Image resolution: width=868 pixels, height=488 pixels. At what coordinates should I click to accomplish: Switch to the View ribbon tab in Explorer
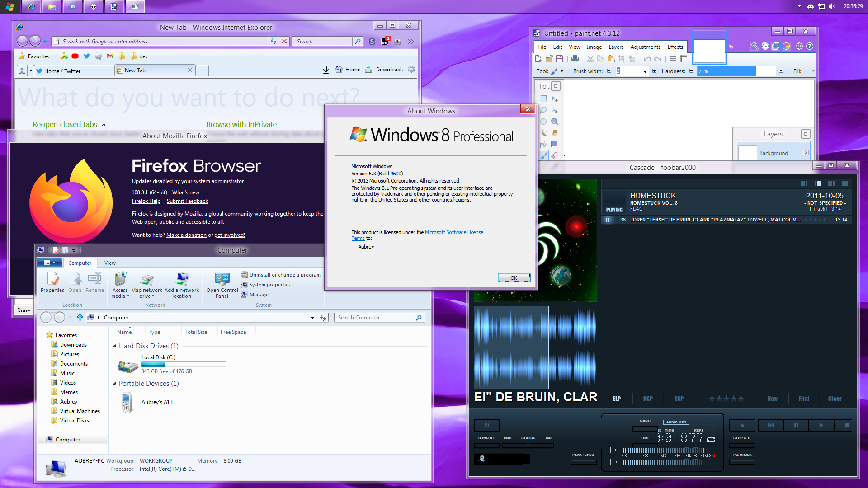[110, 263]
